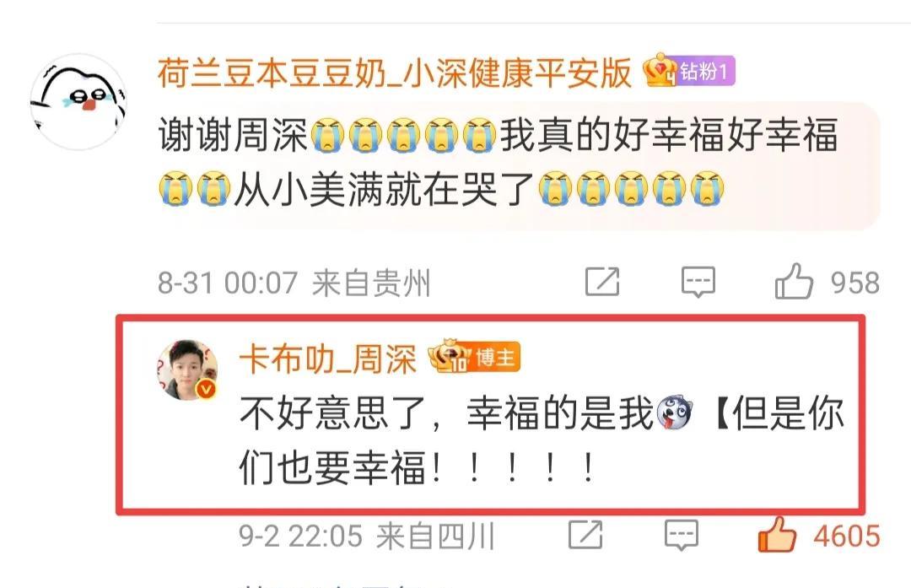Visit username 荷兰豆本豆豆奶_小深健康平安版

[x=395, y=73]
